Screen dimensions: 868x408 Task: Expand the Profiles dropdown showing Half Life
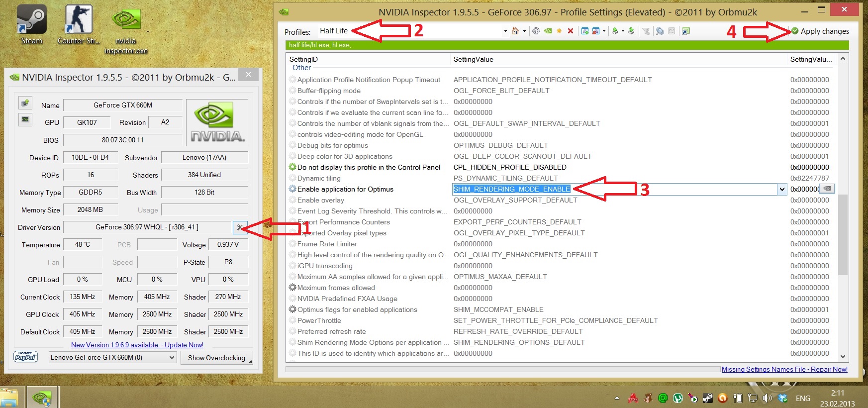point(505,31)
